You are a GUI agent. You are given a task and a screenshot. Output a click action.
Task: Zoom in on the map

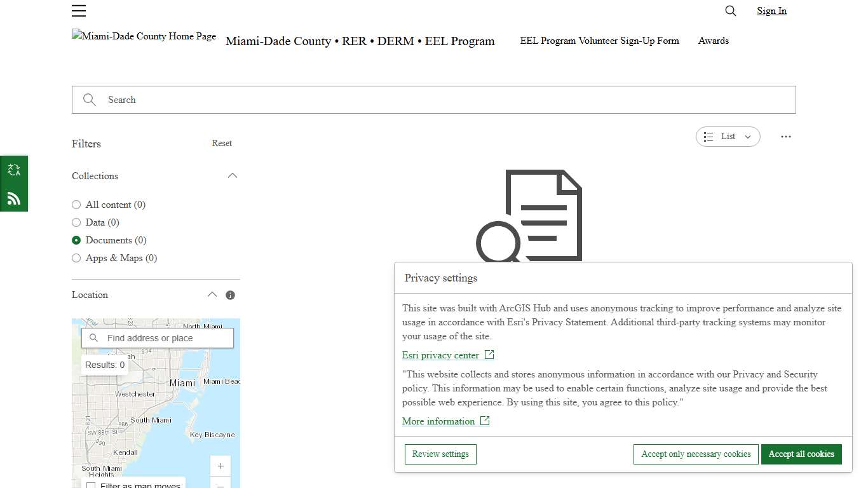pyautogui.click(x=220, y=466)
